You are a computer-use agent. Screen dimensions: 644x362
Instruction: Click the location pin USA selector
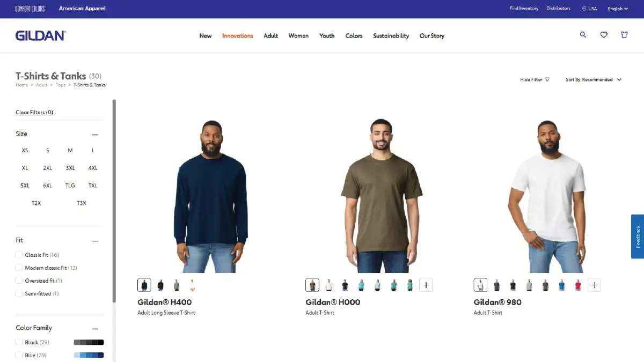pos(589,9)
